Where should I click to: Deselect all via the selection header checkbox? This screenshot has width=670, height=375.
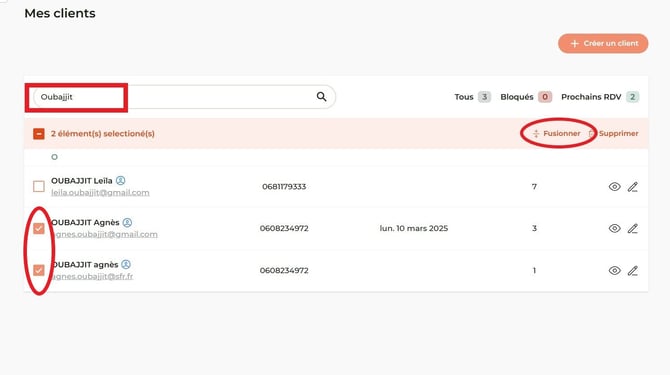39,134
